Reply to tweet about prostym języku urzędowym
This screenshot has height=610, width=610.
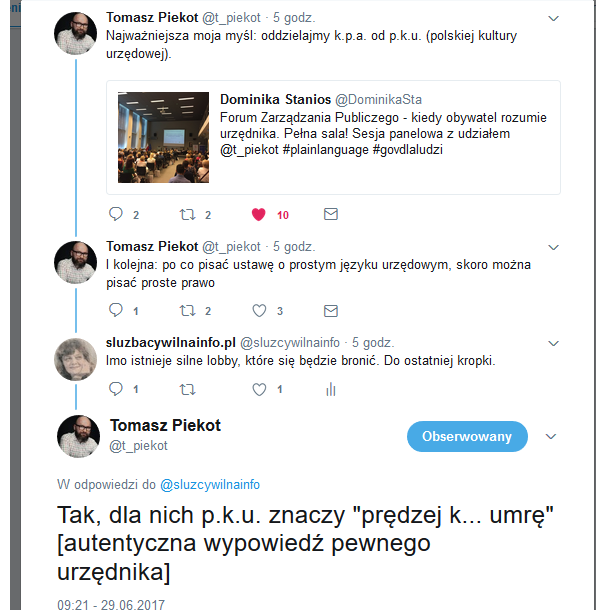[116, 310]
